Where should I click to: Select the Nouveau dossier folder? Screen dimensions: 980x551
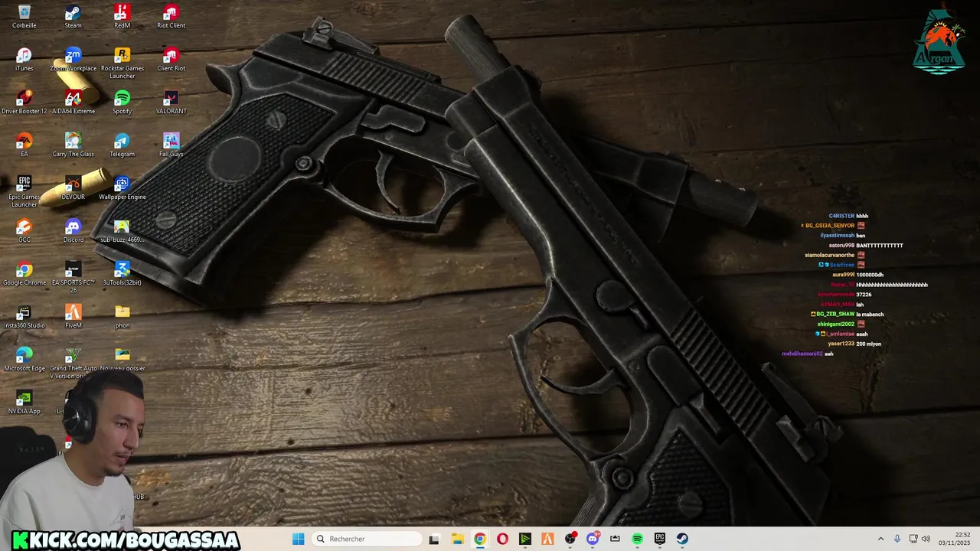122,360
